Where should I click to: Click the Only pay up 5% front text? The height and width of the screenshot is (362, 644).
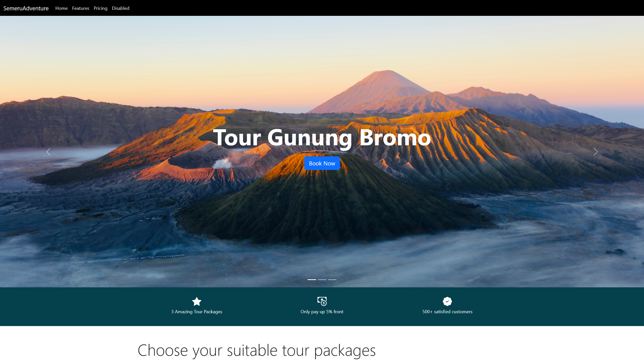(x=322, y=311)
